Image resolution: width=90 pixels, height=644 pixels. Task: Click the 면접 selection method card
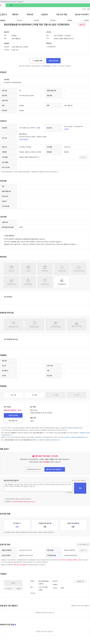click(x=34, y=395)
